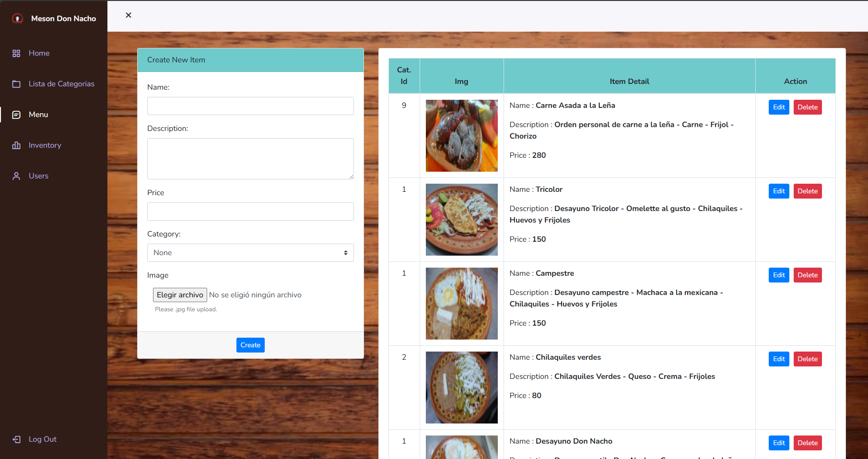The height and width of the screenshot is (459, 868).
Task: Click the Inventory chart icon
Action: coord(16,145)
